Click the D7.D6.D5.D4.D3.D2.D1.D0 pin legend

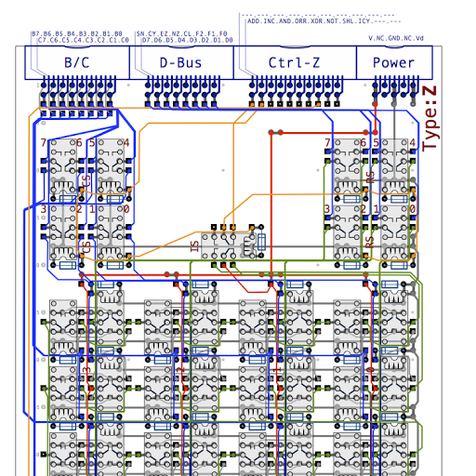(188, 40)
